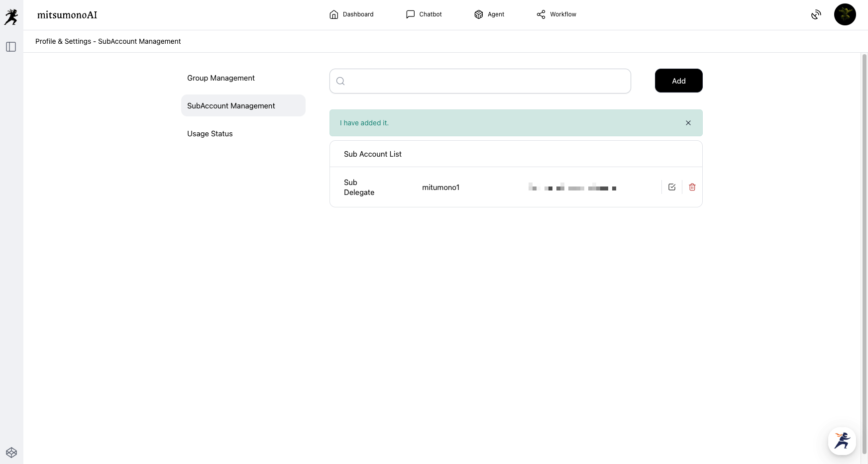Open the floating ninja assistant button

point(842,441)
